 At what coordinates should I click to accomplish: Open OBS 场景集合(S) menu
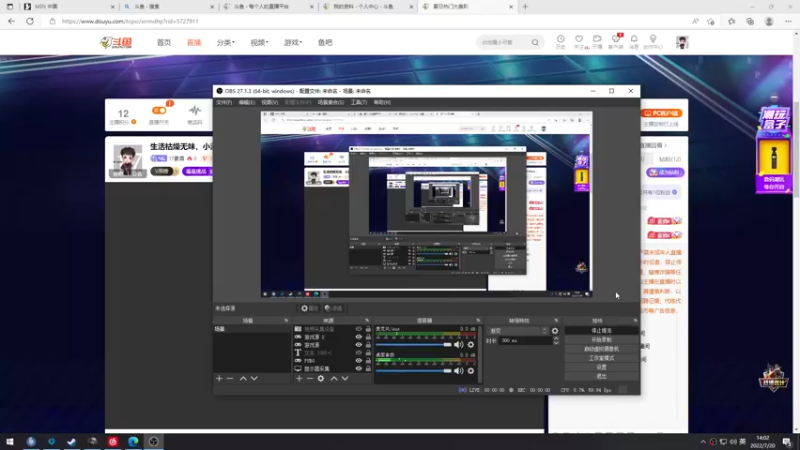coord(331,103)
